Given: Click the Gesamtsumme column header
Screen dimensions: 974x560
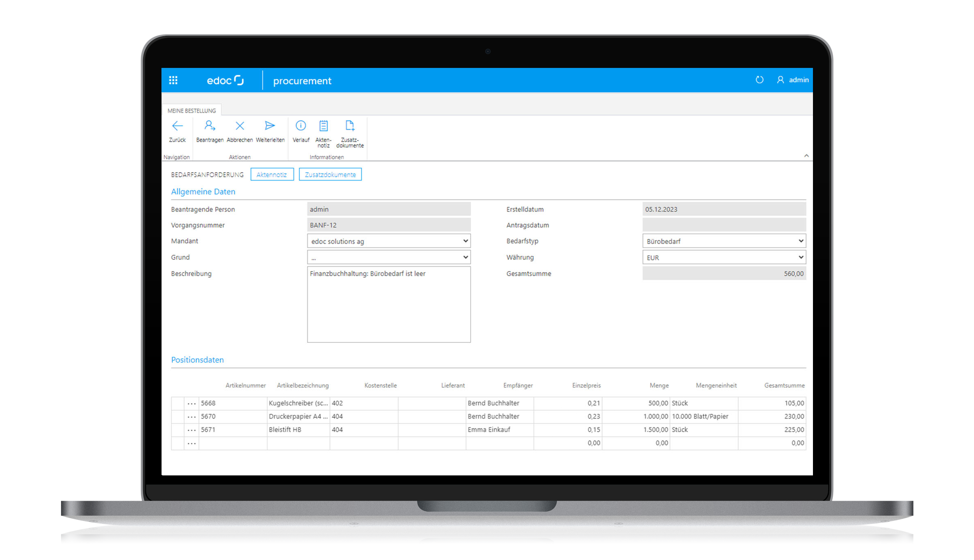Looking at the screenshot, I should click(x=784, y=386).
